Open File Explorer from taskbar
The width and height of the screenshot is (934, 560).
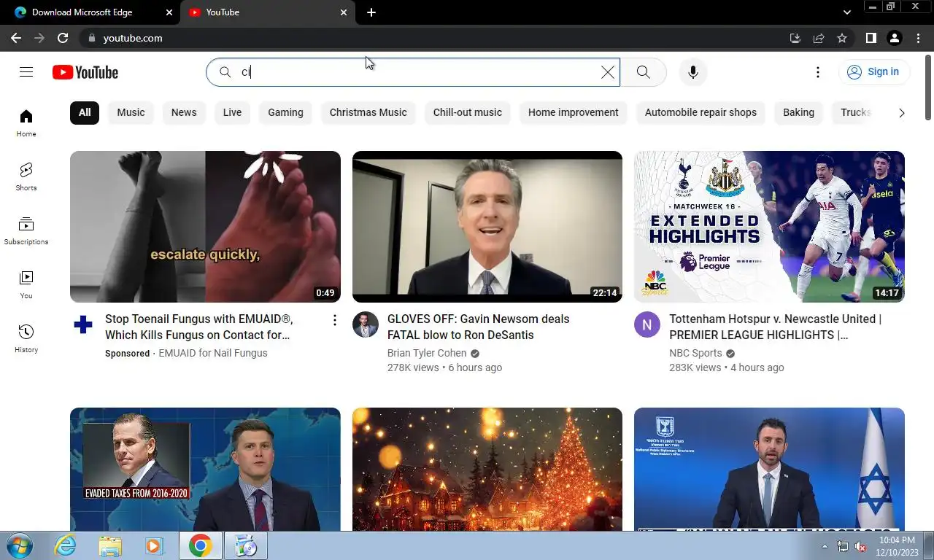pyautogui.click(x=110, y=545)
